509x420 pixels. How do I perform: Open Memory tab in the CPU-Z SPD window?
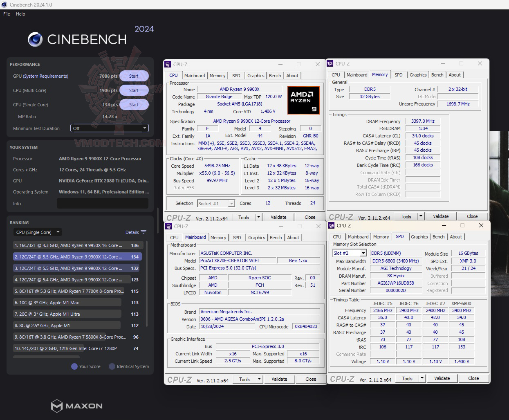tap(381, 237)
